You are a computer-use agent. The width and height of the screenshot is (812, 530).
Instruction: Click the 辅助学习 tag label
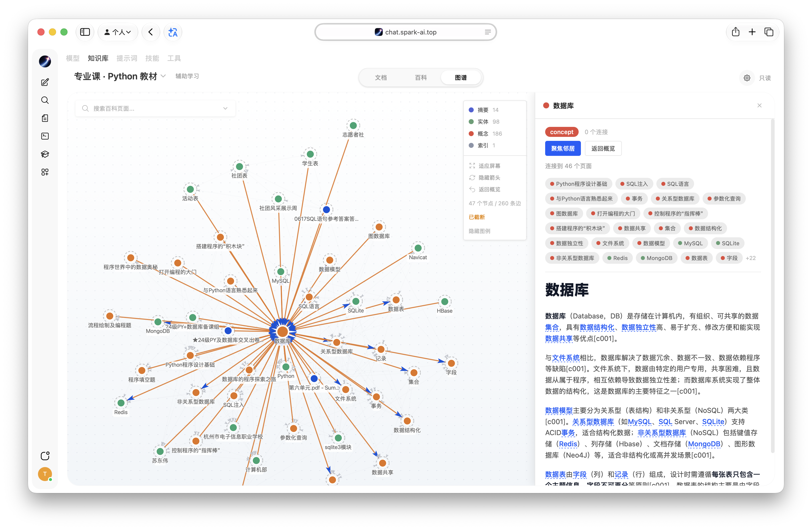(x=187, y=76)
